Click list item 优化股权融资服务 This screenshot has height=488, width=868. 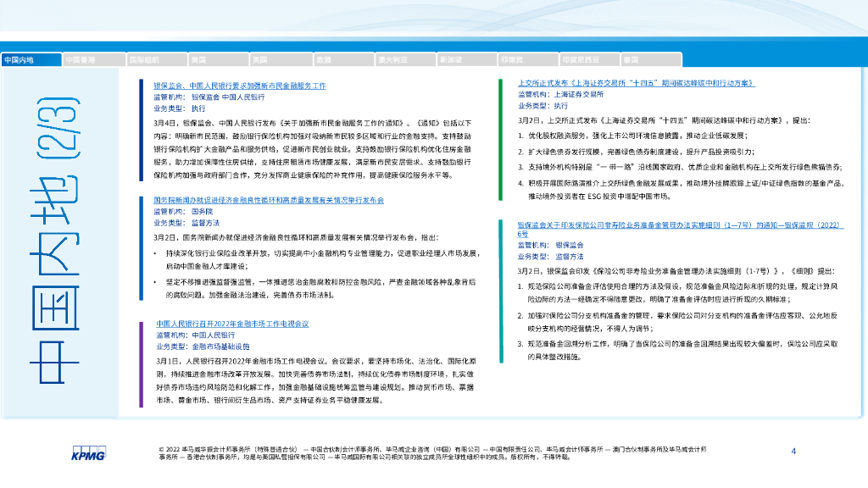coord(632,136)
